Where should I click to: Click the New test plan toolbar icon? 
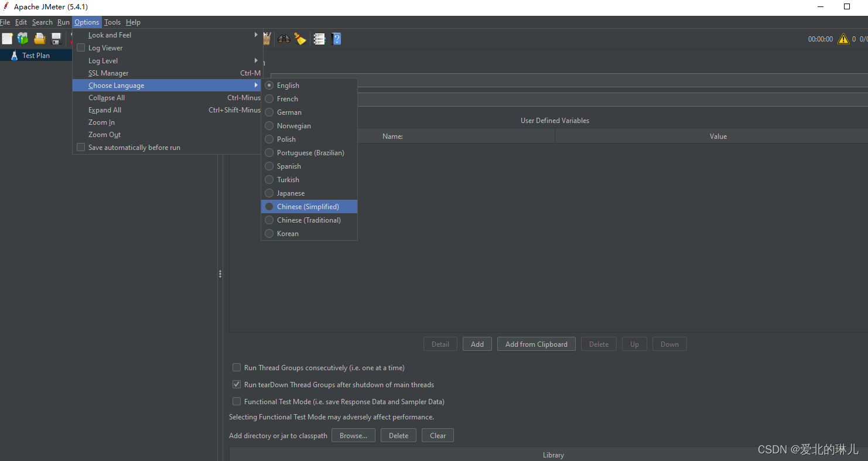[x=7, y=39]
